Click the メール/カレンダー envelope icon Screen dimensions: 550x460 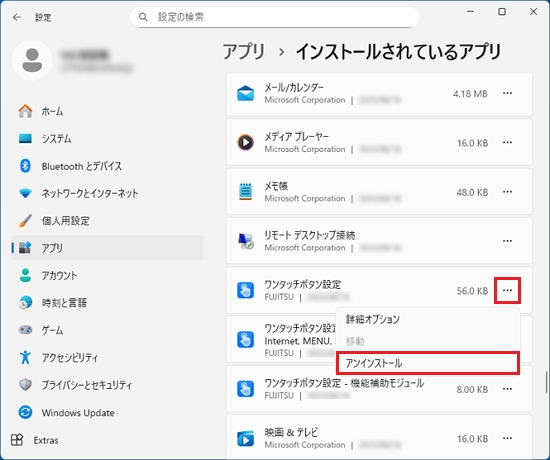246,93
